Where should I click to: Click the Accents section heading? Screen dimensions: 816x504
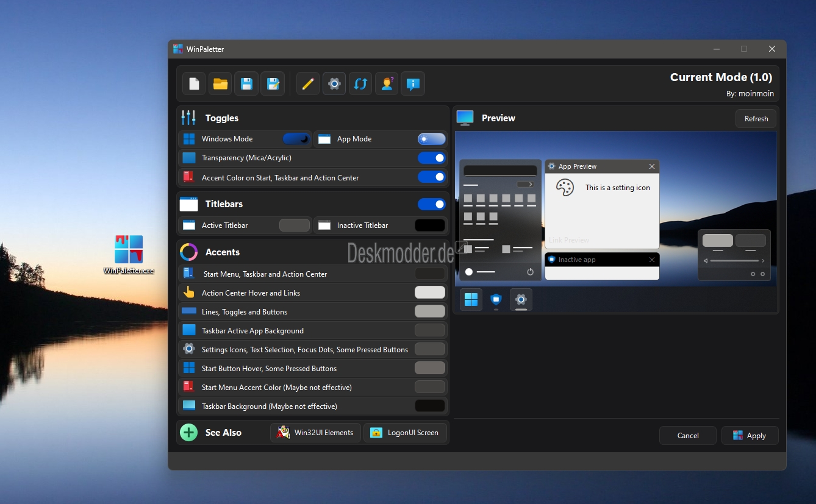223,252
